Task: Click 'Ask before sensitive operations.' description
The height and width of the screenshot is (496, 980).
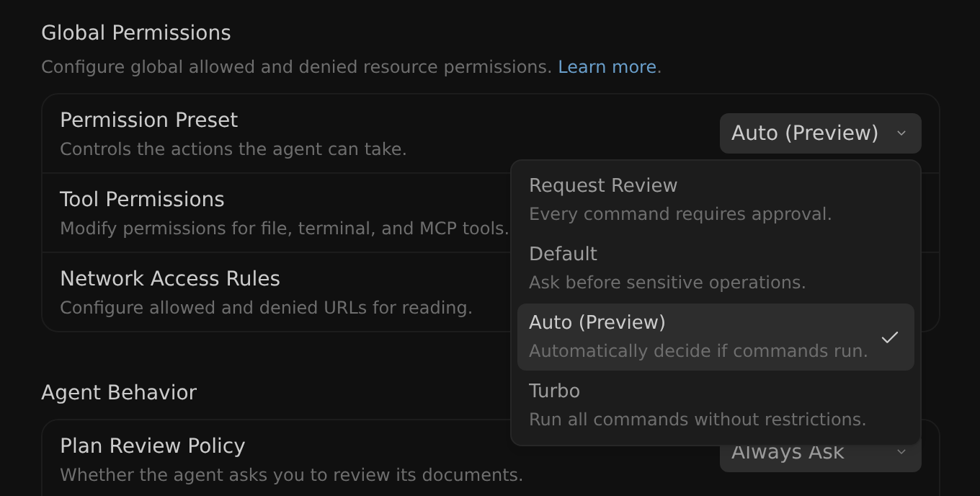Action: pyautogui.click(x=667, y=283)
